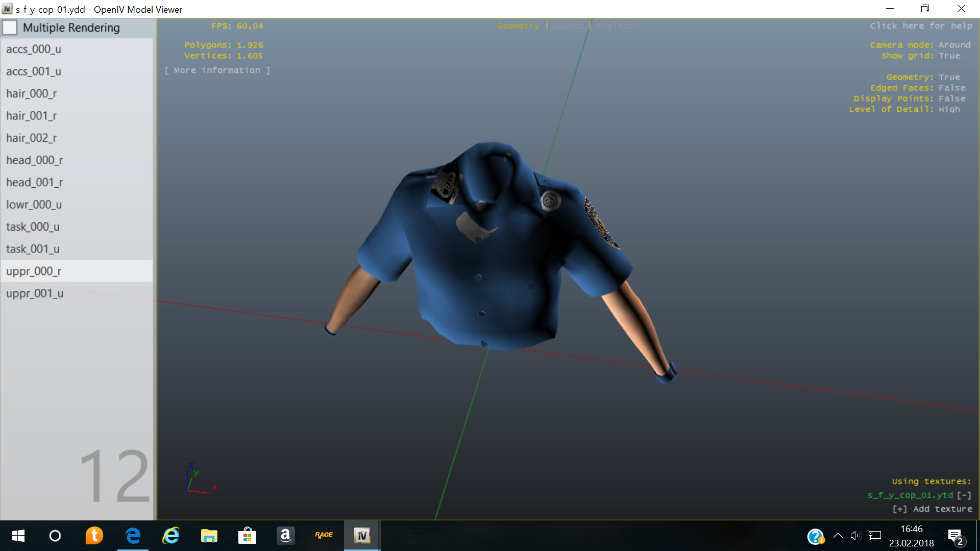This screenshot has height=551, width=980.
Task: Click the OpenIV taskbar icon
Action: (x=362, y=536)
